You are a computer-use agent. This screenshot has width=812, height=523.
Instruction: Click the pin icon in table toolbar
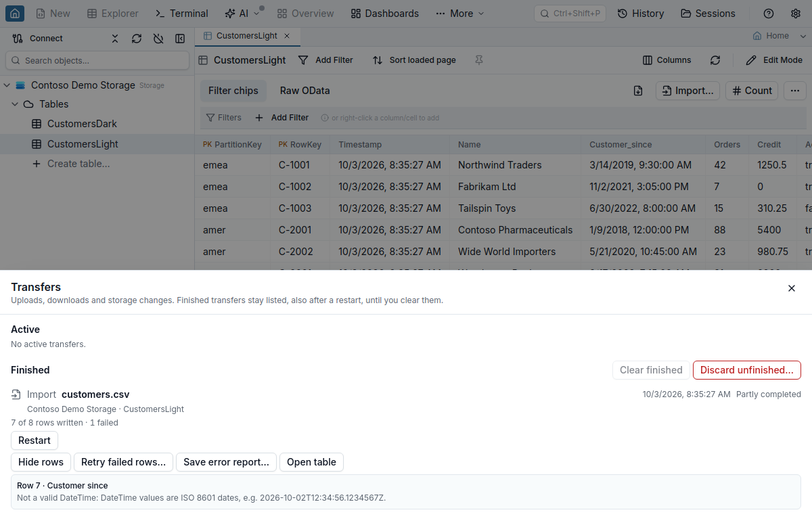coord(479,60)
